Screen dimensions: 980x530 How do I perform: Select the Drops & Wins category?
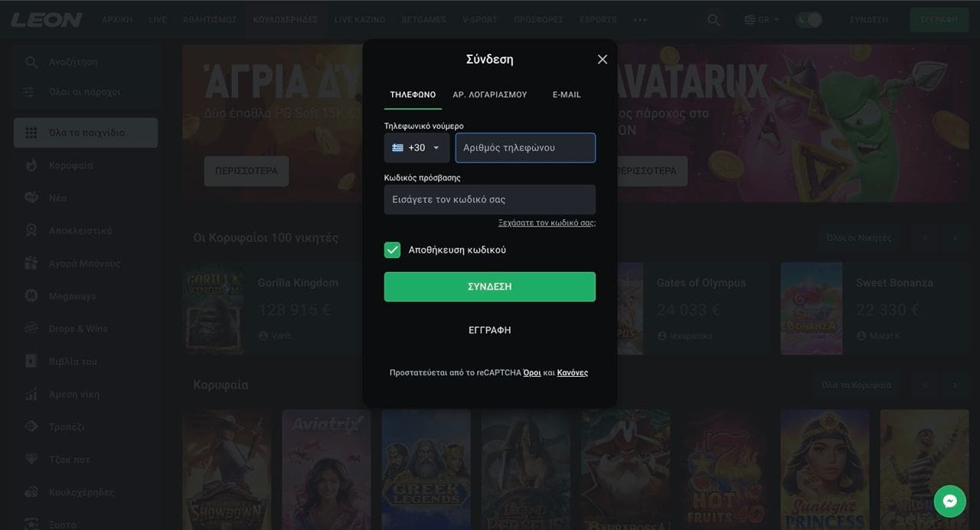coord(86,329)
